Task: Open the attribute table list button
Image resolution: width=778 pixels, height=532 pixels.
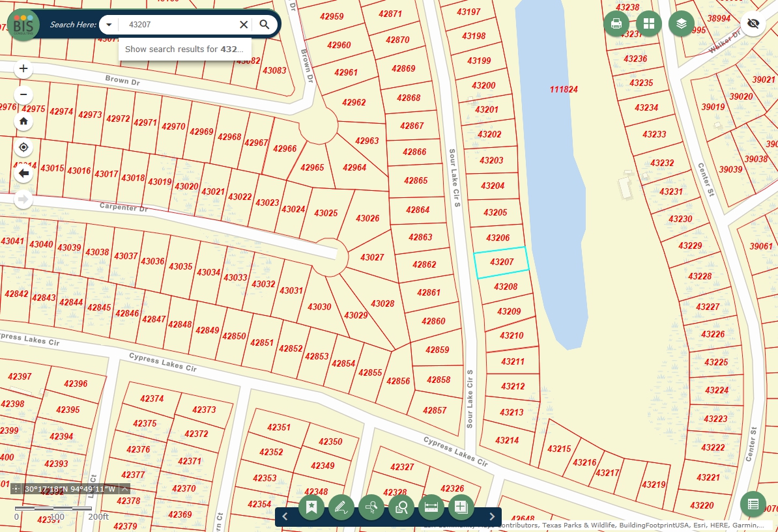Action: point(753,504)
